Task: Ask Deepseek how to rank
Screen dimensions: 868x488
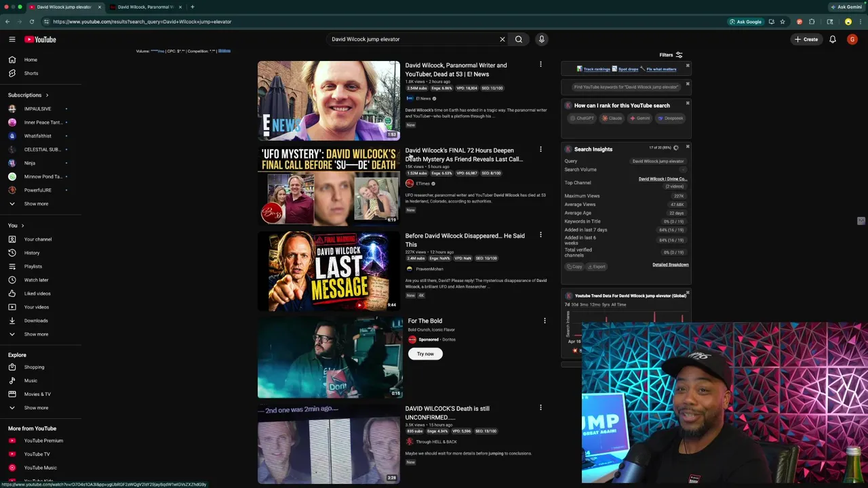Action: click(671, 118)
